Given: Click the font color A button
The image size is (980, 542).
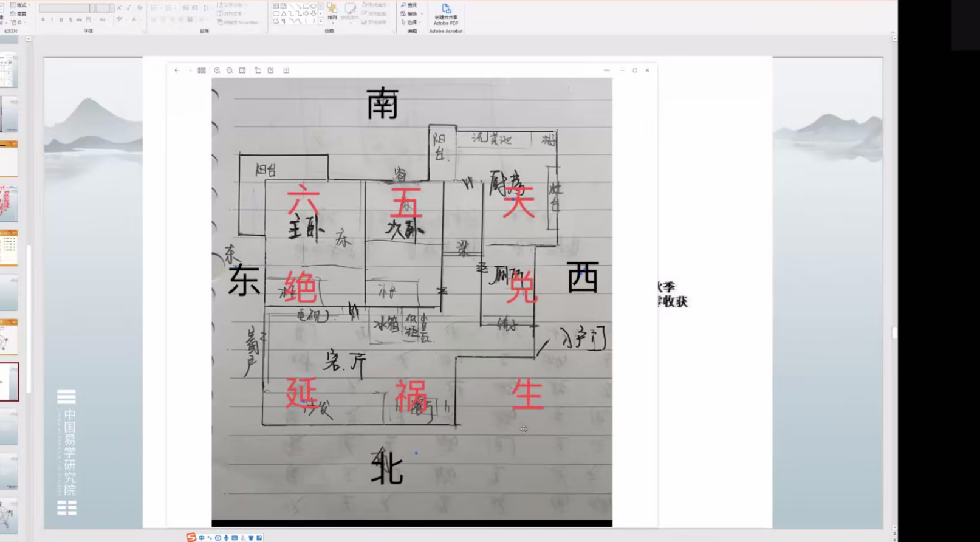Looking at the screenshot, I should (135, 19).
